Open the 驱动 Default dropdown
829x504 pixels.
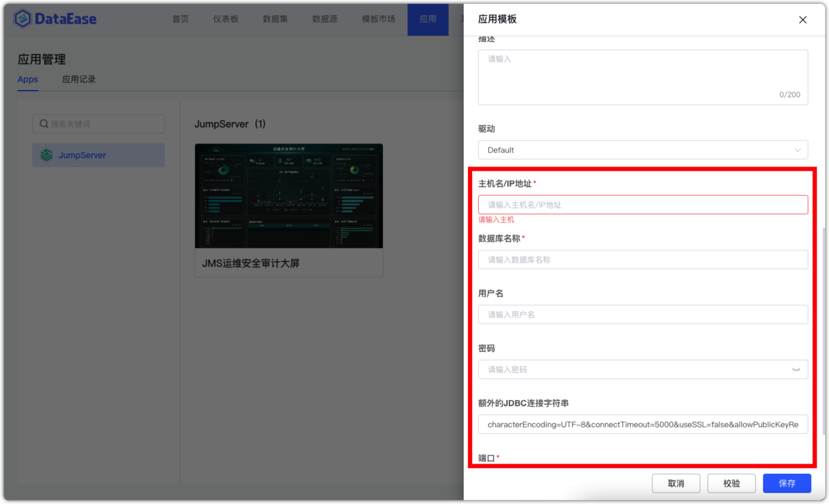tap(643, 150)
